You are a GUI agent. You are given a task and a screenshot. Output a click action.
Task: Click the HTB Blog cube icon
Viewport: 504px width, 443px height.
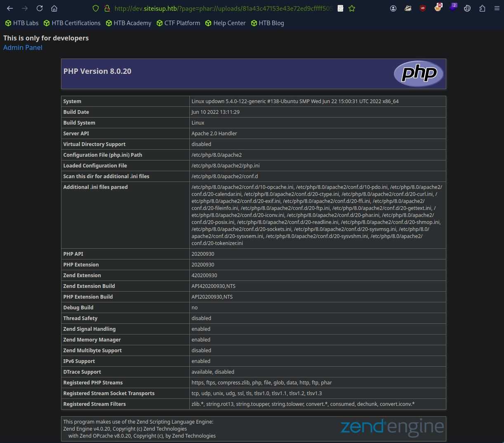254,23
